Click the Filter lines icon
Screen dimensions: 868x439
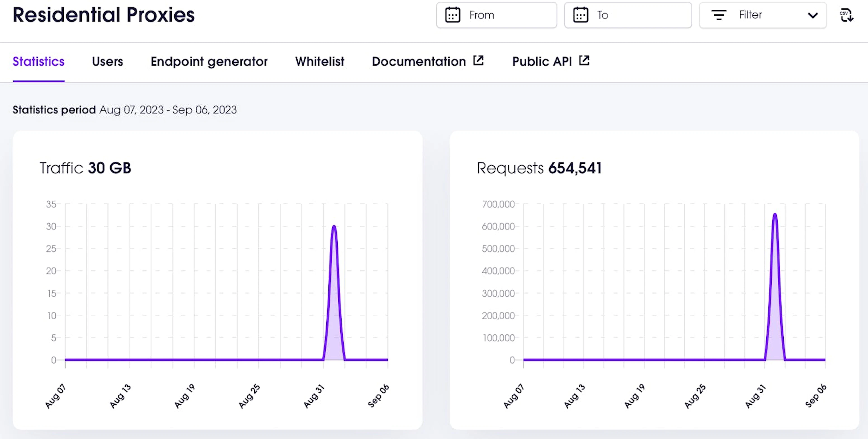click(x=719, y=15)
